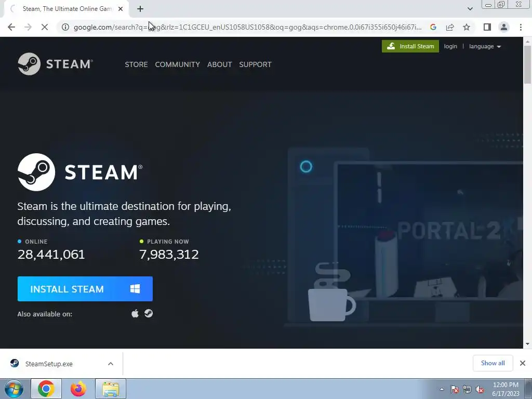This screenshot has width=532, height=399.
Task: Click the large Steam logo in hero section
Action: pyautogui.click(x=80, y=172)
